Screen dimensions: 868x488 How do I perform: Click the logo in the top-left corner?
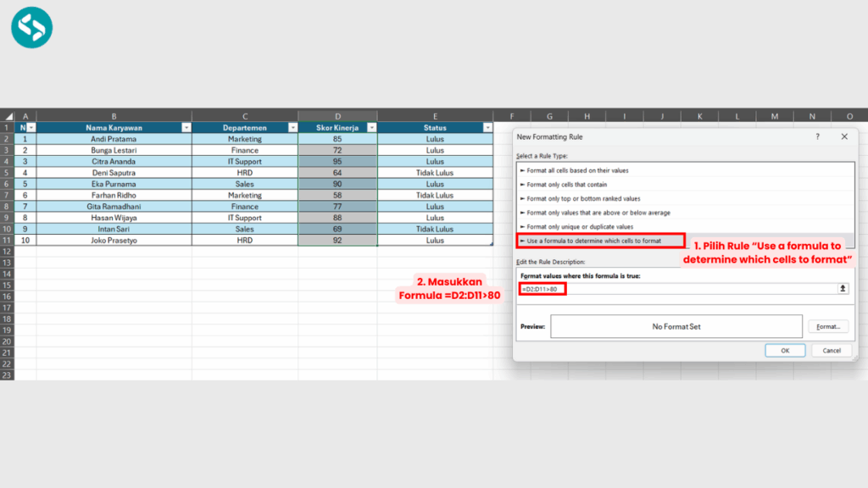coord(32,27)
